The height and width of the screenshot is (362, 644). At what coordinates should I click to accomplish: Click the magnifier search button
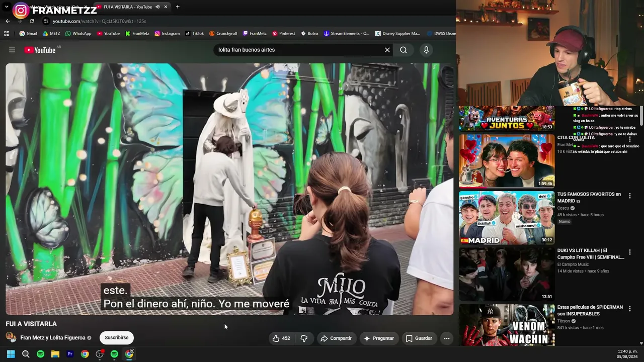[404, 50]
